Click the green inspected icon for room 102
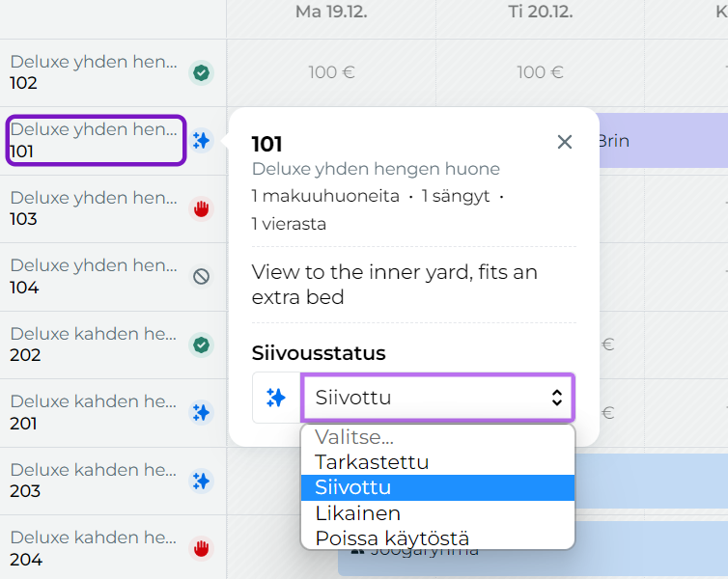 tap(201, 72)
